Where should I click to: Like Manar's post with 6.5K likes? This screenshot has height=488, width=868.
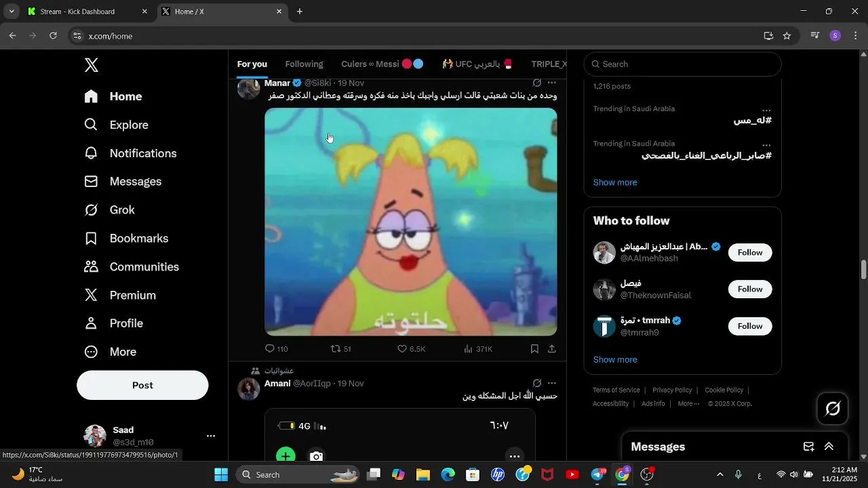click(411, 349)
